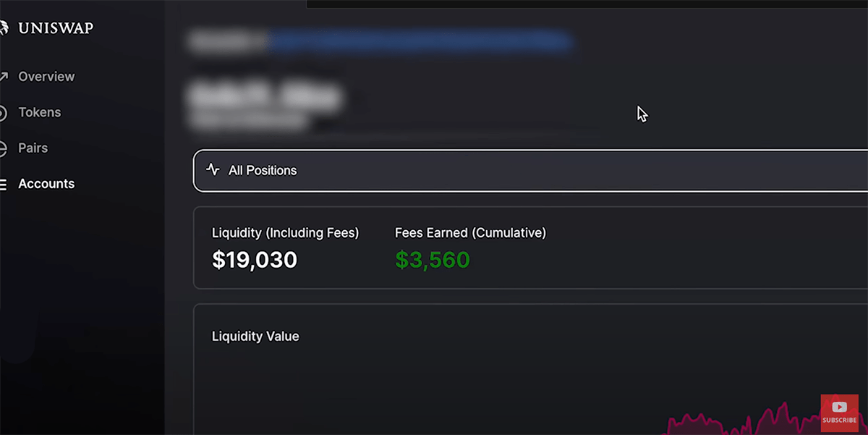The height and width of the screenshot is (435, 868).
Task: Open the Overview page
Action: 46,77
